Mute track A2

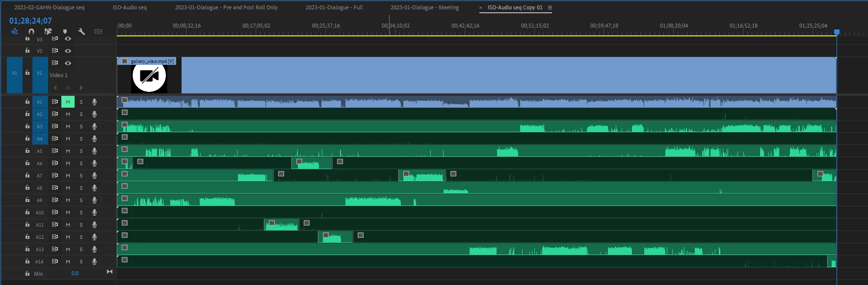pyautogui.click(x=68, y=114)
